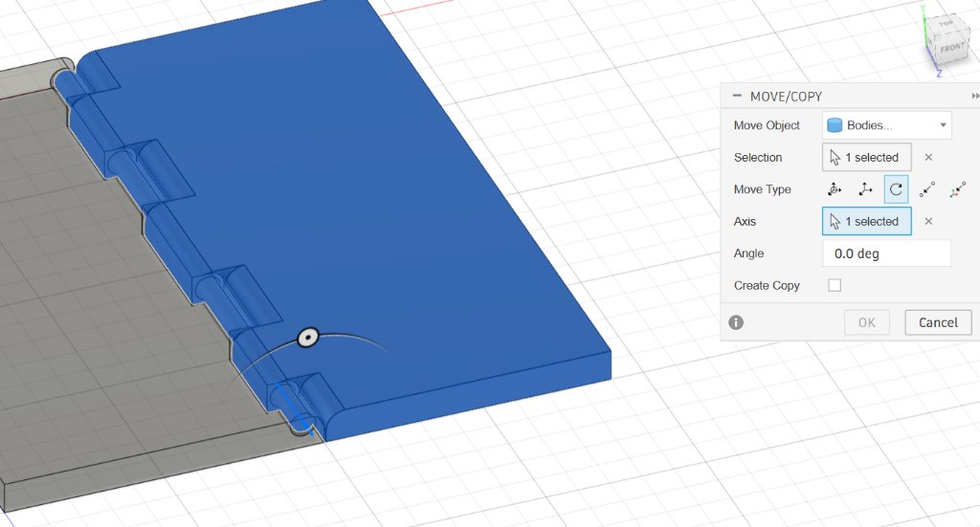
Task: Select the Free Move type icon
Action: 835,189
